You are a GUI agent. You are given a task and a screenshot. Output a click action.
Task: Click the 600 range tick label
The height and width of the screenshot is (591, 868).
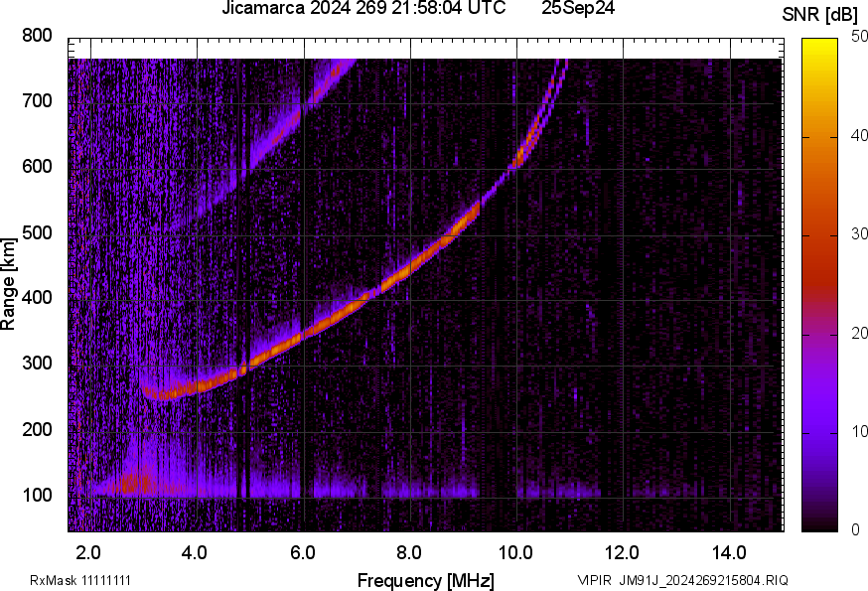click(37, 166)
